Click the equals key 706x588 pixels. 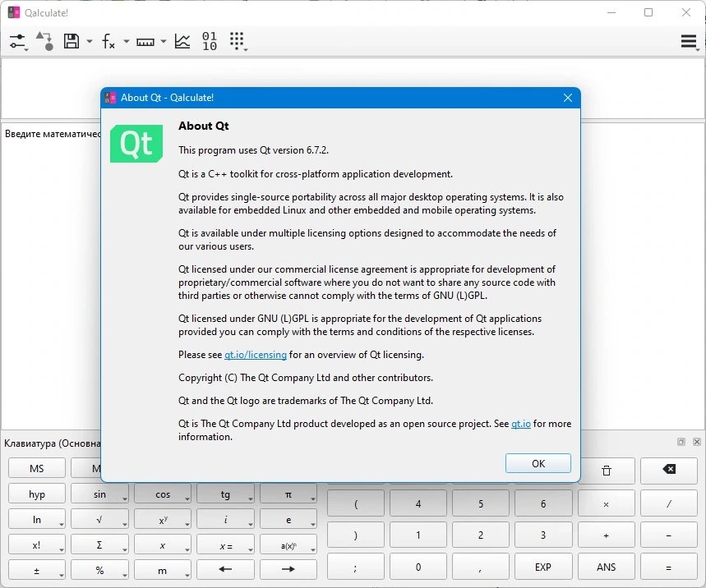pyautogui.click(x=669, y=567)
